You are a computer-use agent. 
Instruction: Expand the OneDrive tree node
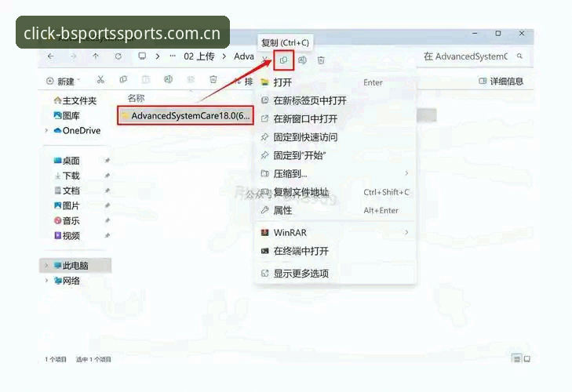tap(46, 131)
